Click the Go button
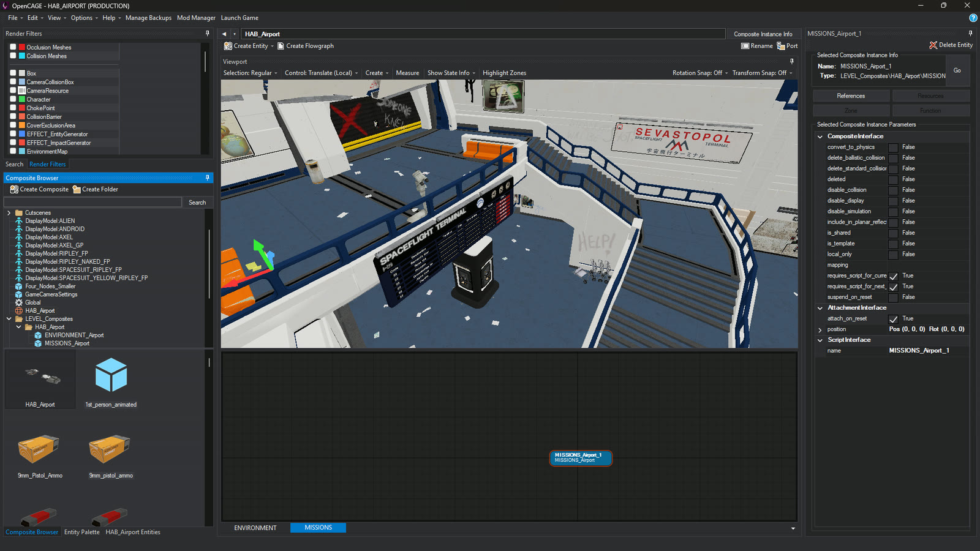 957,70
